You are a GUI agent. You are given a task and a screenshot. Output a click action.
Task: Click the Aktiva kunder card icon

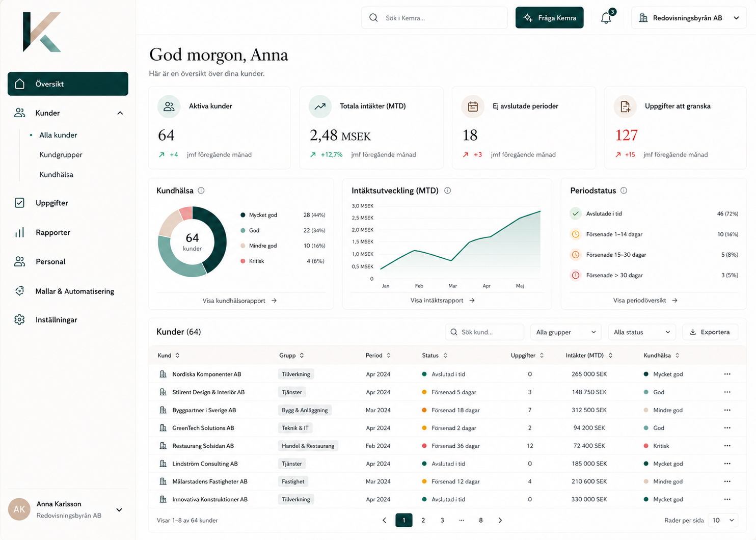(x=169, y=106)
